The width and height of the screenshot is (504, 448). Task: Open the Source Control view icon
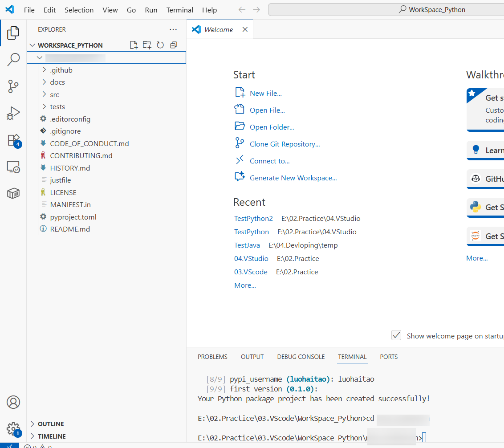coord(13,86)
